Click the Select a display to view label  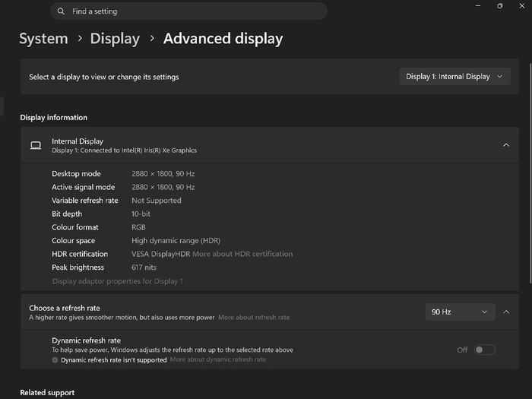(x=104, y=77)
